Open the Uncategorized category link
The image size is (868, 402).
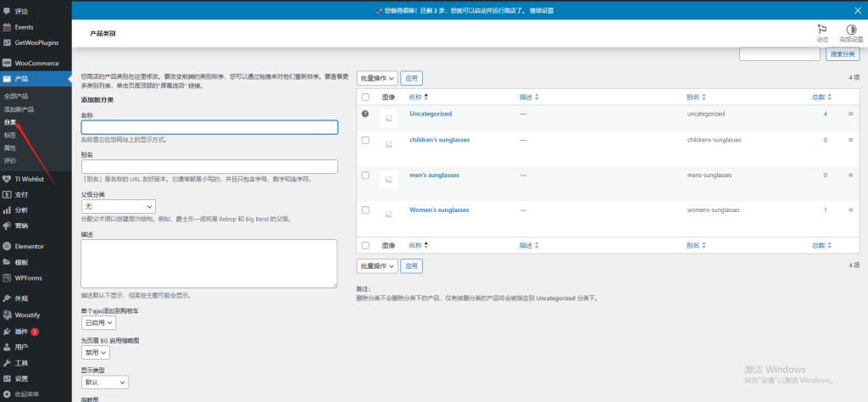click(431, 114)
